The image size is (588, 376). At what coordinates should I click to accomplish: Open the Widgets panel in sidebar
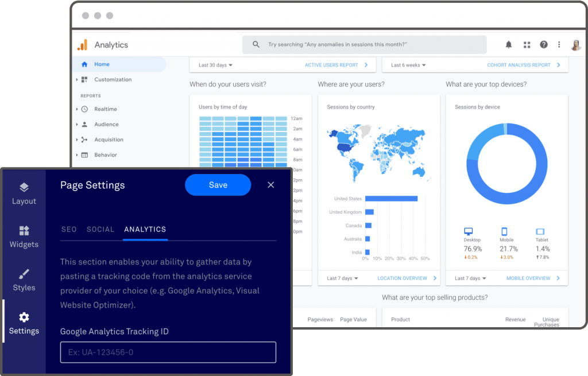pyautogui.click(x=24, y=237)
